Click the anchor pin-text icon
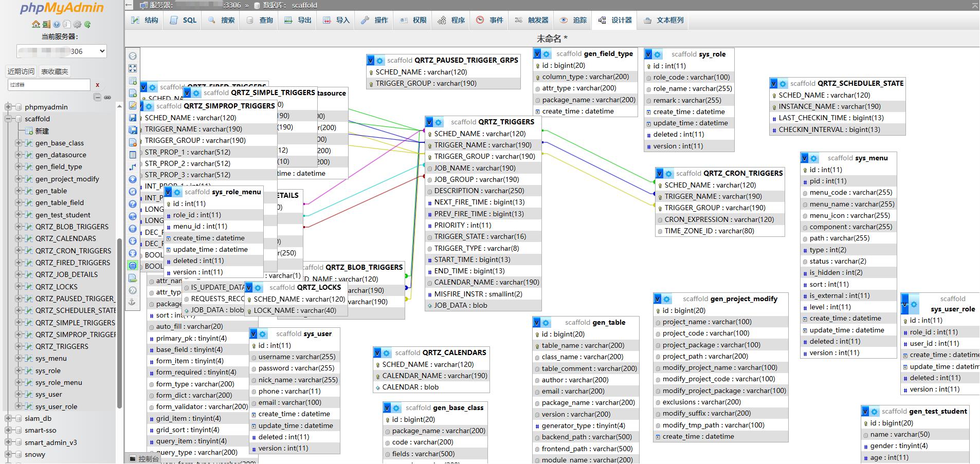Image resolution: width=980 pixels, height=464 pixels. (x=133, y=303)
